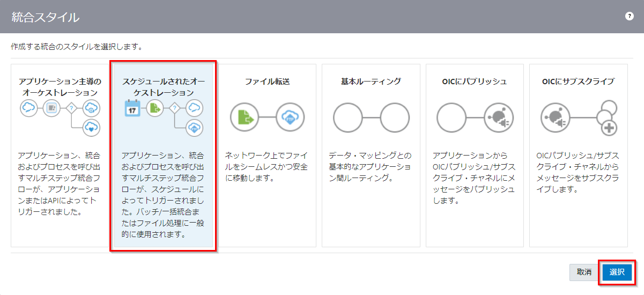This screenshot has height=295, width=644.
Task: Select the アプリケーション主導のオーケストレーション title
Action: (60, 87)
